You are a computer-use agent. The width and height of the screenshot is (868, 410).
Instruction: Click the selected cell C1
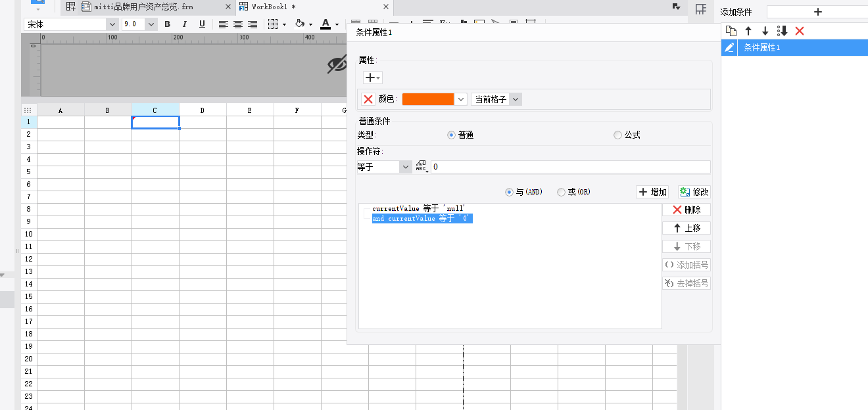(x=155, y=122)
